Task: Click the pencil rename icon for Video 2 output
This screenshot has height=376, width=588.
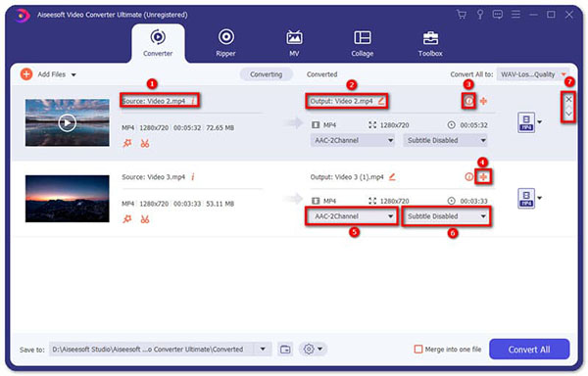Action: click(381, 101)
